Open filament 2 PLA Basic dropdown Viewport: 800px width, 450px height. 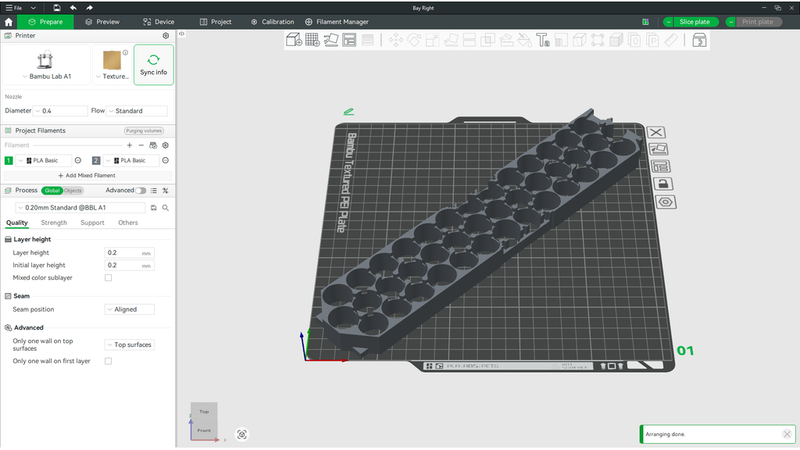pos(132,160)
